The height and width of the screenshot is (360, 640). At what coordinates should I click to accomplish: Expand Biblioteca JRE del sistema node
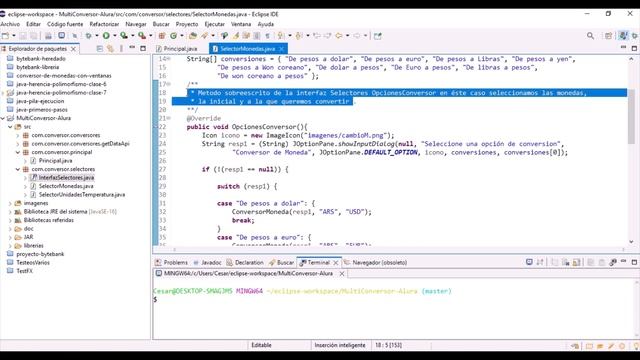click(10, 211)
